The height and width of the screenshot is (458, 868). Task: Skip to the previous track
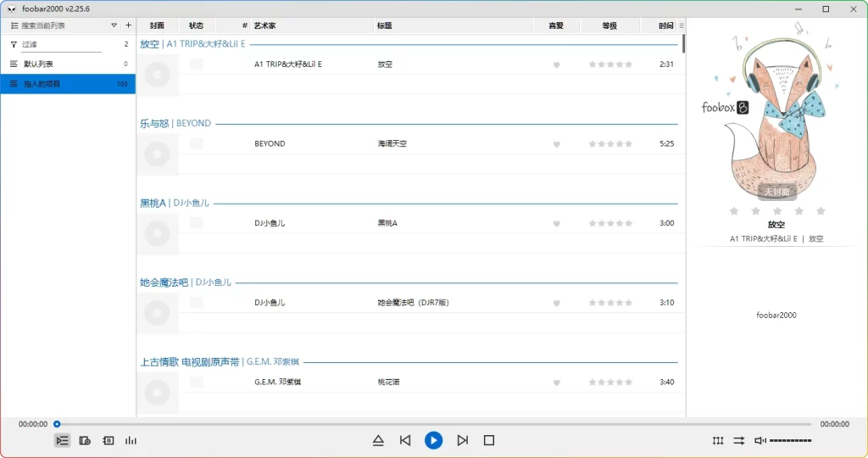pos(405,440)
